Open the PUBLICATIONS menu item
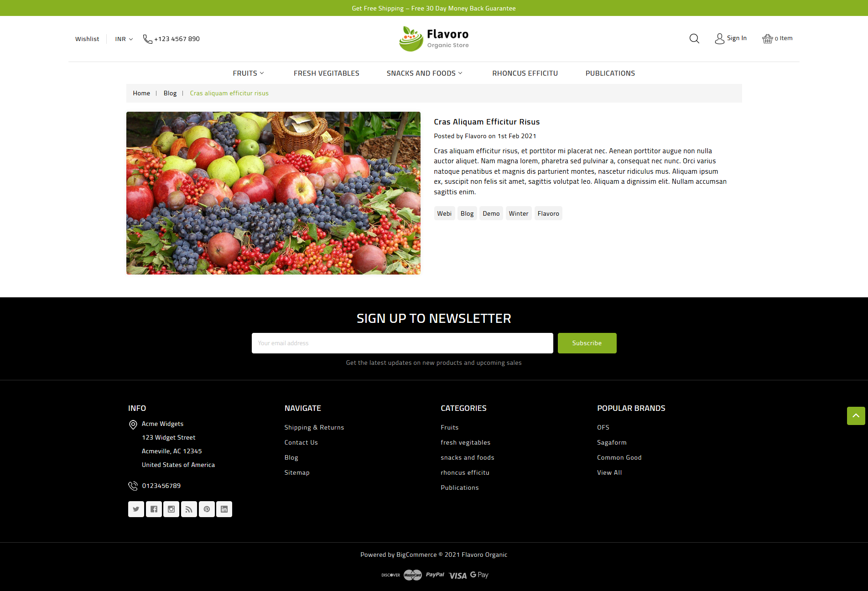This screenshot has height=591, width=868. pyautogui.click(x=610, y=73)
